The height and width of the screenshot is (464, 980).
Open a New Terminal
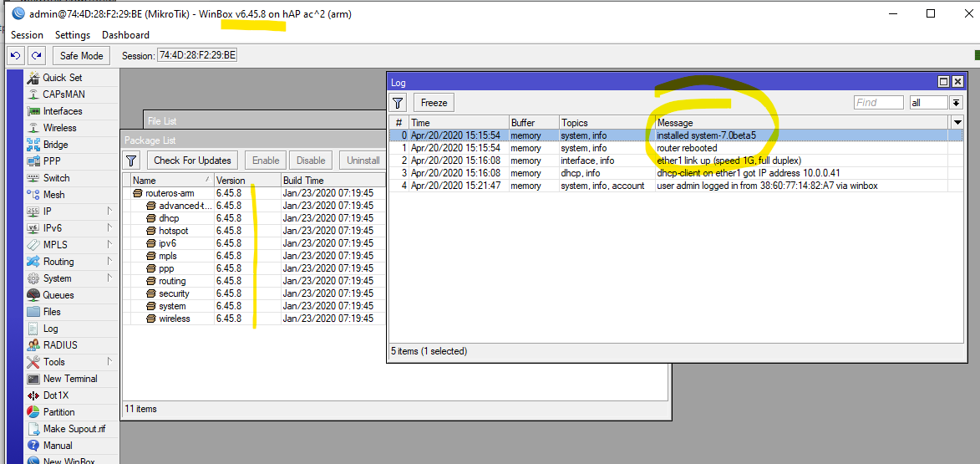[70, 379]
